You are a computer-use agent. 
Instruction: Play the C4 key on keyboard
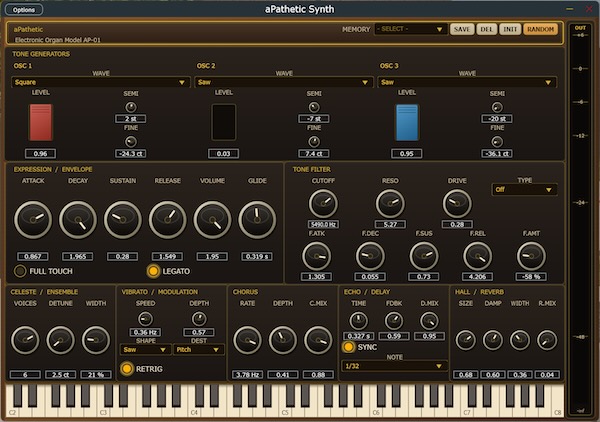[x=196, y=410]
